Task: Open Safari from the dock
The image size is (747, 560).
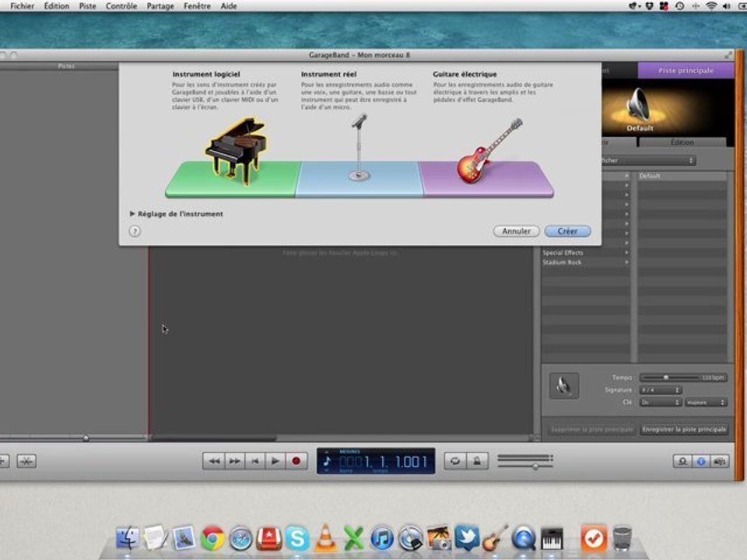Action: coord(240,538)
